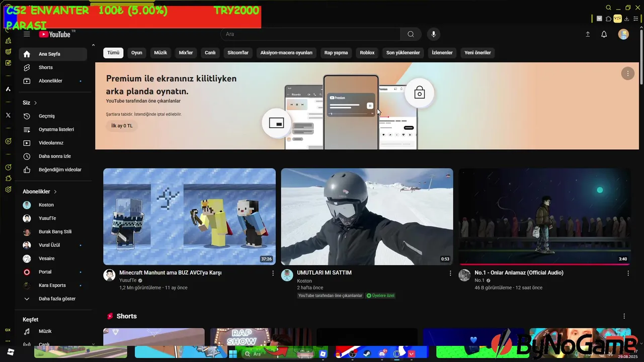644x362 pixels.
Task: Open Daha sonra izle list
Action: click(53, 156)
